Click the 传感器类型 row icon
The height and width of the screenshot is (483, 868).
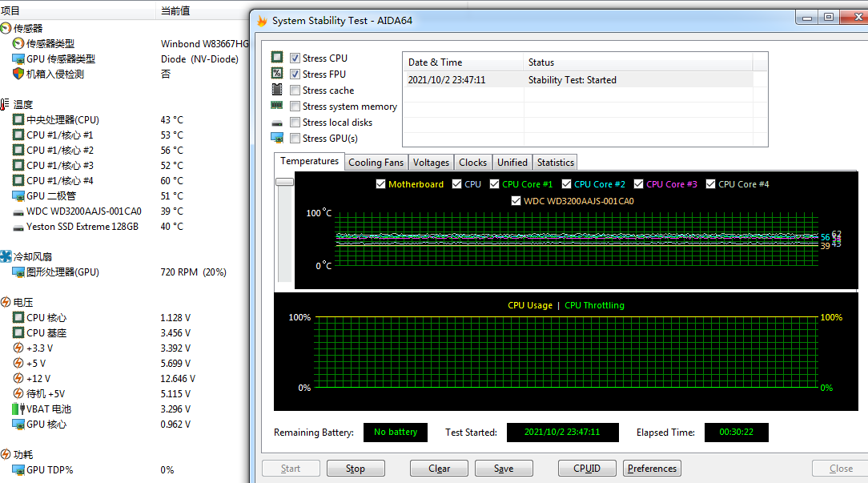click(18, 43)
